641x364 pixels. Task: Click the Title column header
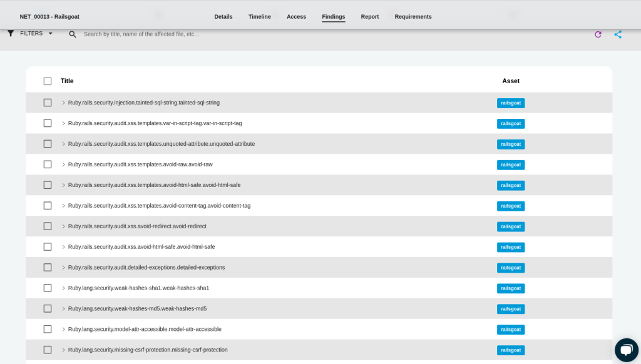(67, 81)
